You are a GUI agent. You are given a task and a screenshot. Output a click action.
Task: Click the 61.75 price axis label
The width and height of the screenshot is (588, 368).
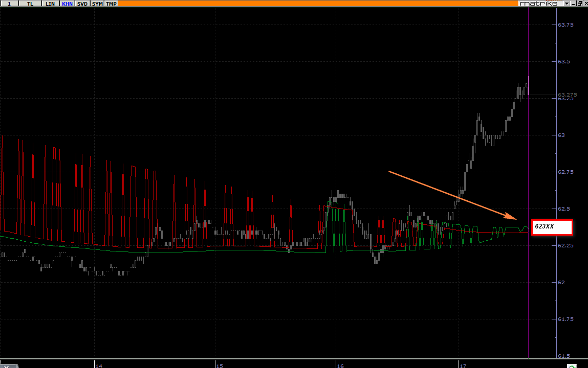click(x=565, y=319)
